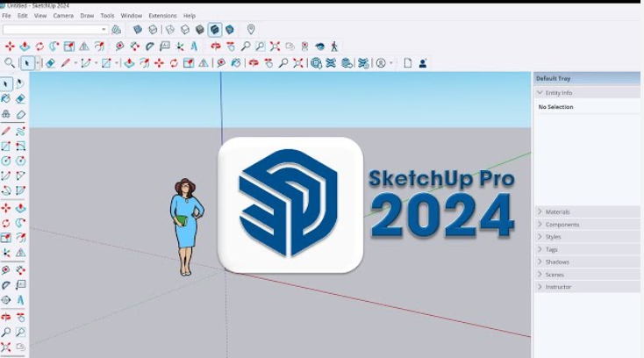This screenshot has width=644, height=358.
Task: Select the arrow Select tool in left toolbar
Action: click(x=6, y=84)
